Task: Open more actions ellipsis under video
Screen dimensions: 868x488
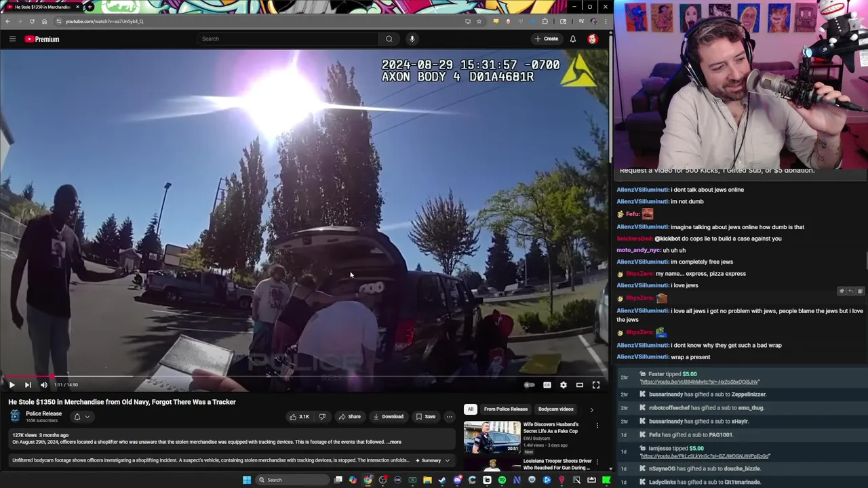Action: (x=450, y=417)
